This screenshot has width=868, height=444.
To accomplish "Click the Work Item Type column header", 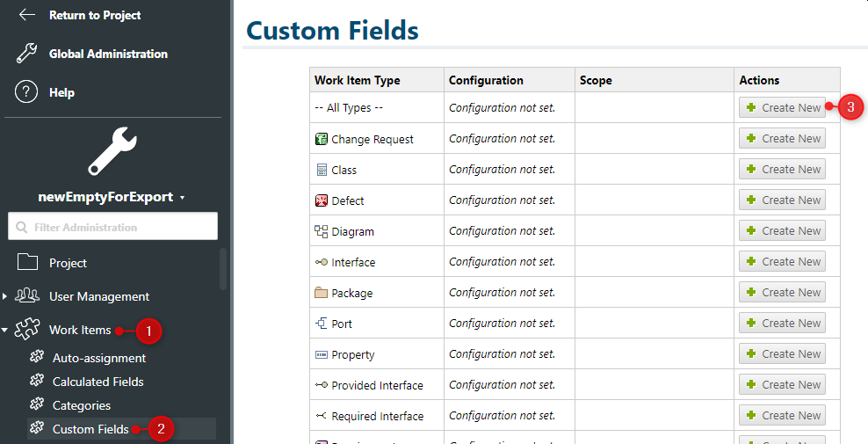I will coord(377,80).
